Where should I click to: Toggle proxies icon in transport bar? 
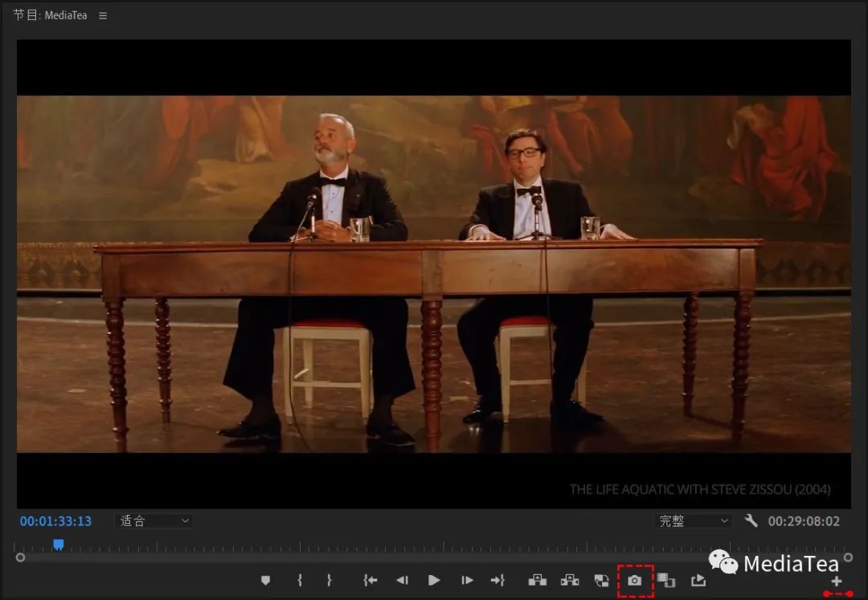pyautogui.click(x=602, y=581)
